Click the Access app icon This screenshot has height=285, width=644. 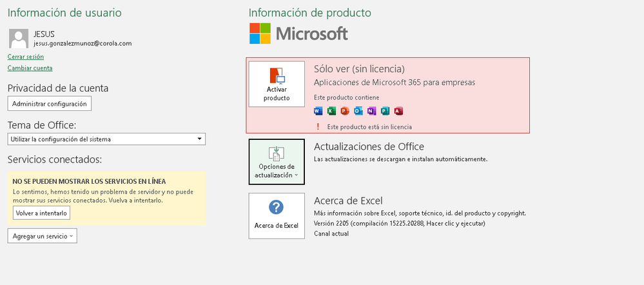coord(398,110)
